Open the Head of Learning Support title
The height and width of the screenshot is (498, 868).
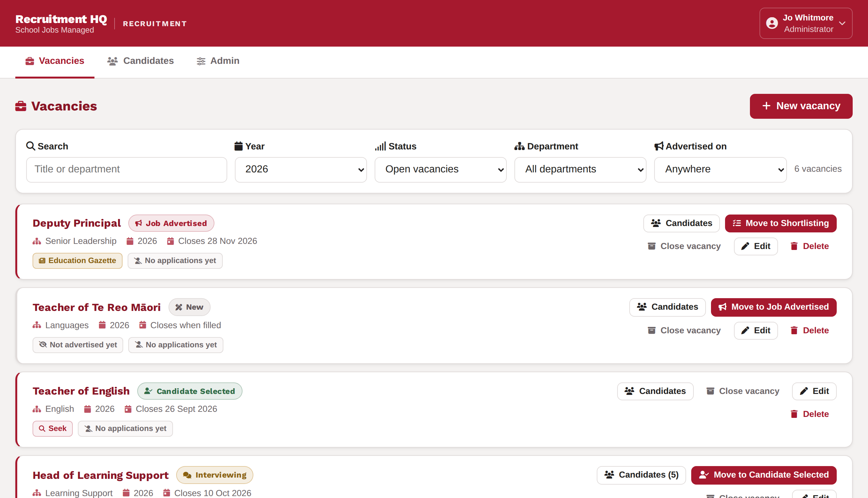(101, 475)
